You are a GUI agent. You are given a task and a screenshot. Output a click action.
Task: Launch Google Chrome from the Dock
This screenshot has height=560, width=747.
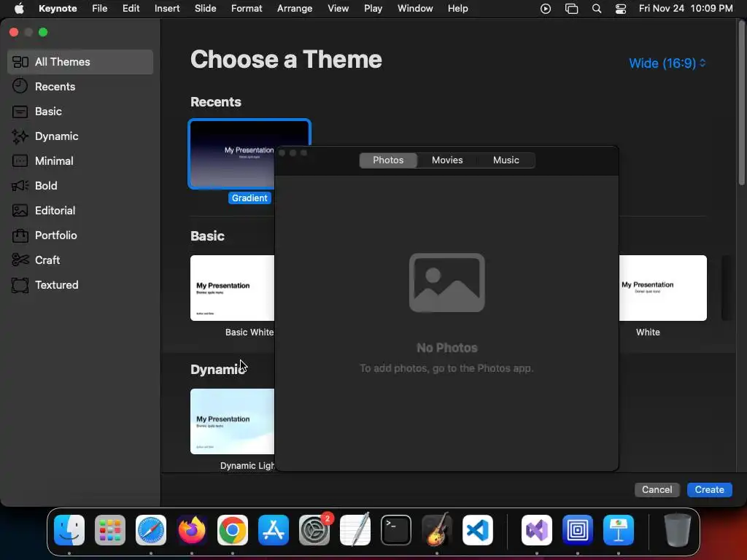pos(233,530)
